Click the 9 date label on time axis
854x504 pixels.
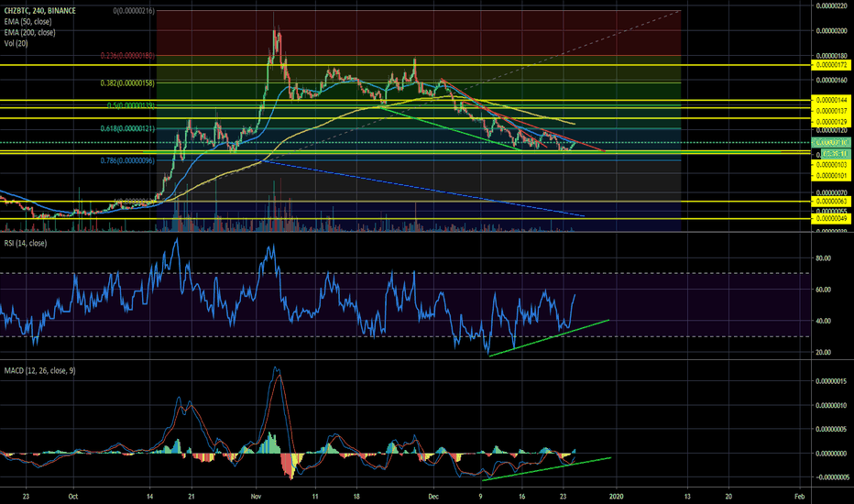coord(481,497)
